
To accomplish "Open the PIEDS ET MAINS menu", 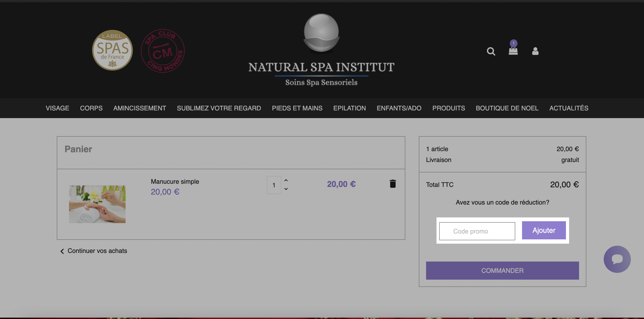I will 297,108.
